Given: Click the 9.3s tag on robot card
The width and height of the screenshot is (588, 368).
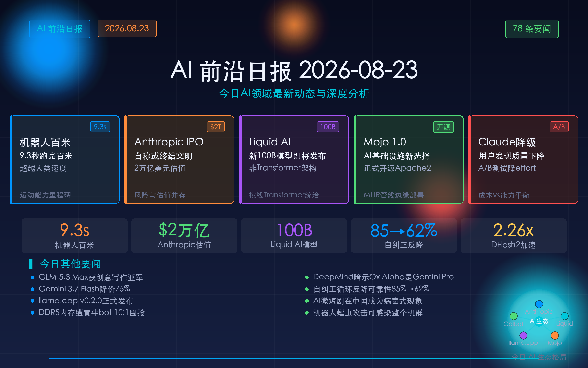Looking at the screenshot, I should (100, 127).
